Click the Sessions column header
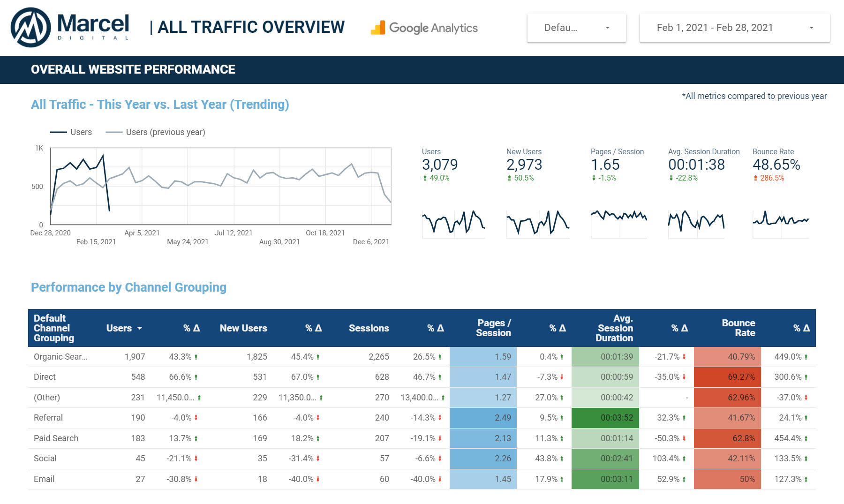Image resolution: width=844 pixels, height=504 pixels. [369, 328]
